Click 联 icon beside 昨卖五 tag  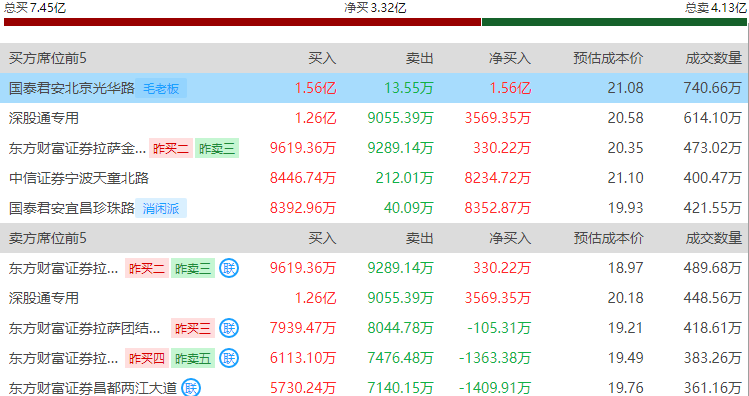tap(229, 358)
